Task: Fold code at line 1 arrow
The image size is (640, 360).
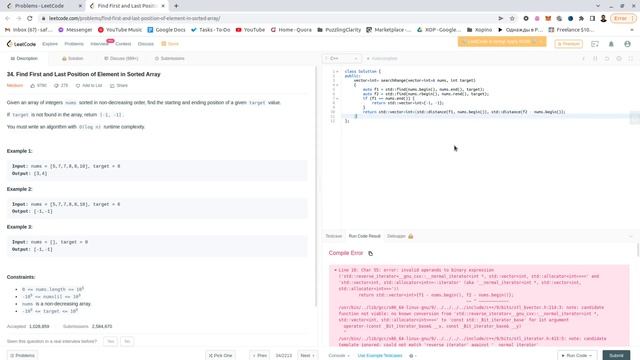Action: coord(337,71)
